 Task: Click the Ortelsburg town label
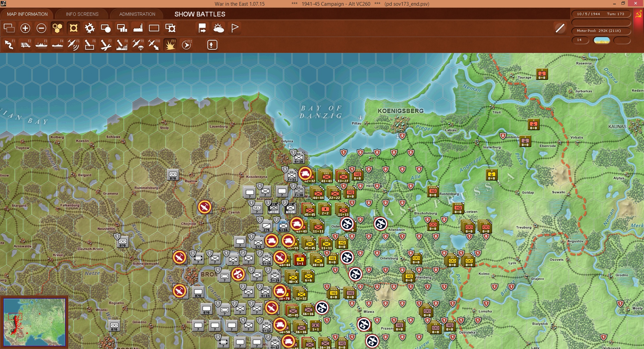(389, 258)
